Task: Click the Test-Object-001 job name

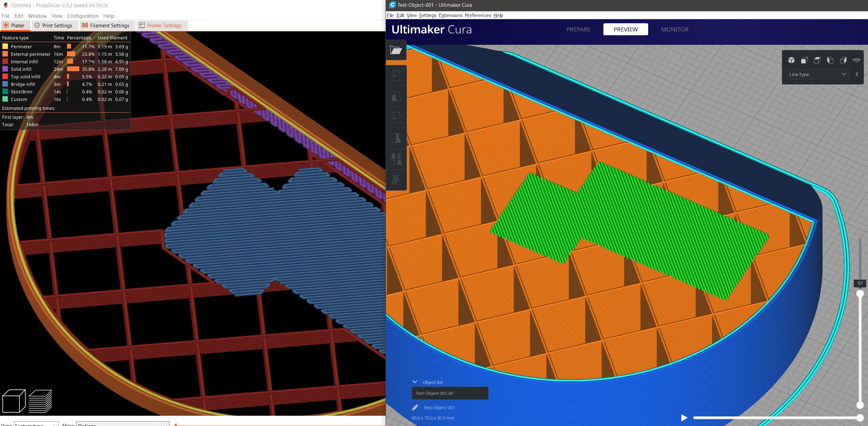Action: click(439, 408)
